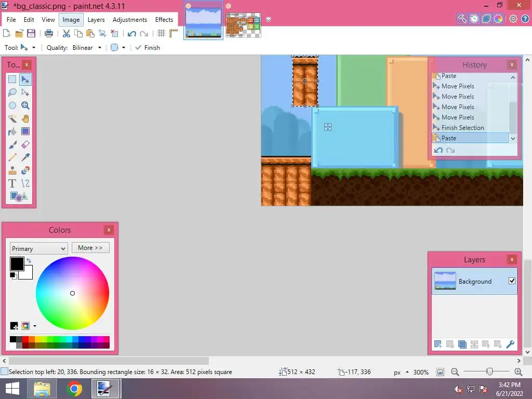This screenshot has height=399, width=532.
Task: Toggle pixel grid display
Action: (161, 33)
